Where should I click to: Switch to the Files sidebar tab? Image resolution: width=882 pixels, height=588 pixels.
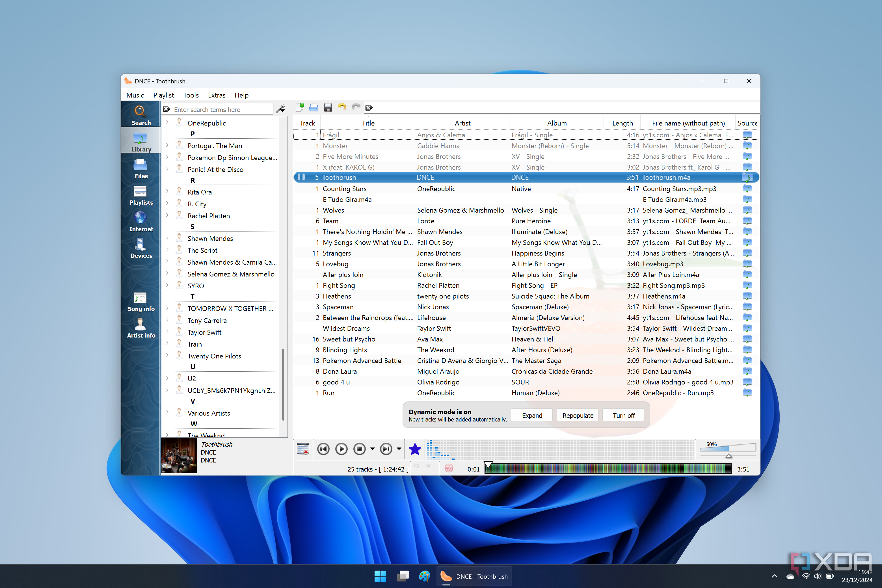pyautogui.click(x=140, y=169)
